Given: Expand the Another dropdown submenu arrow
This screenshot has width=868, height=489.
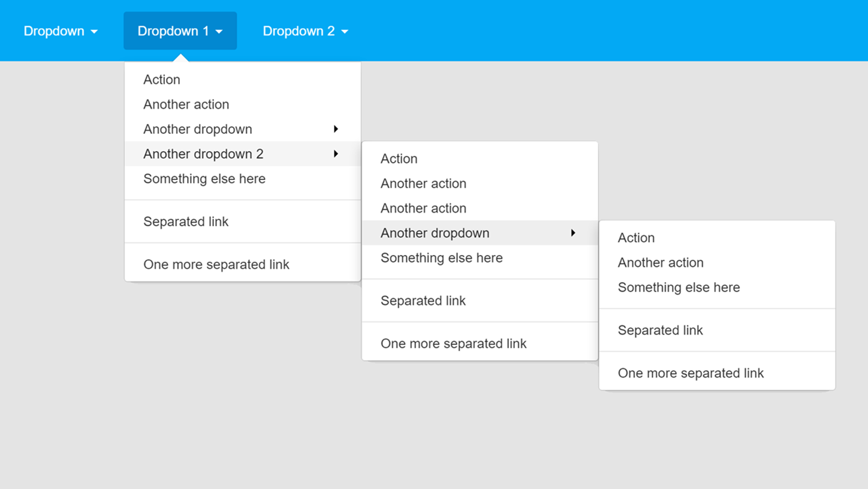Looking at the screenshot, I should 336,129.
